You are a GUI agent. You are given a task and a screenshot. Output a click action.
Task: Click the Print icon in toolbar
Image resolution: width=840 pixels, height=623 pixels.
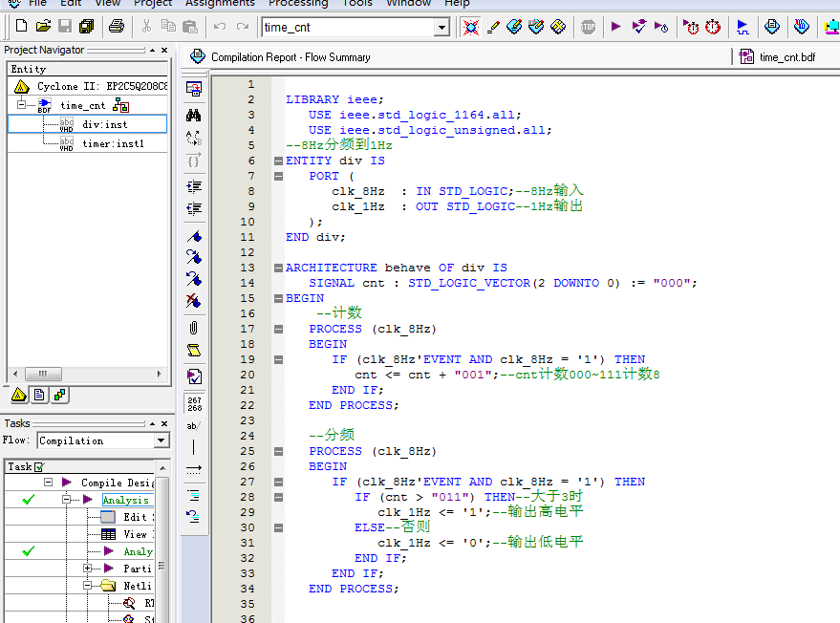[x=116, y=27]
